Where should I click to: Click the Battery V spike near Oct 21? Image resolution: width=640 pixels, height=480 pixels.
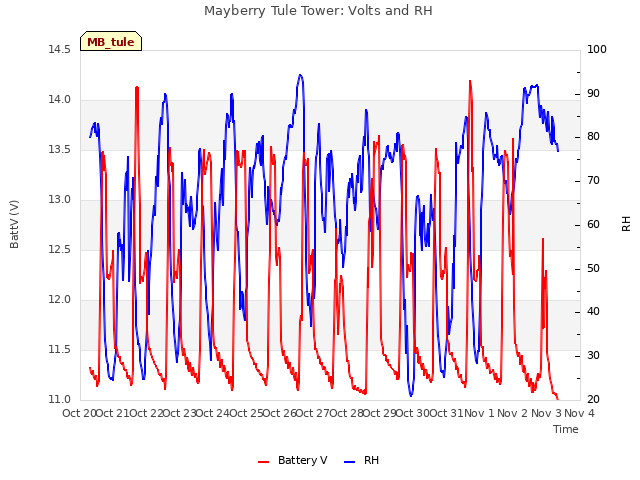[137, 87]
